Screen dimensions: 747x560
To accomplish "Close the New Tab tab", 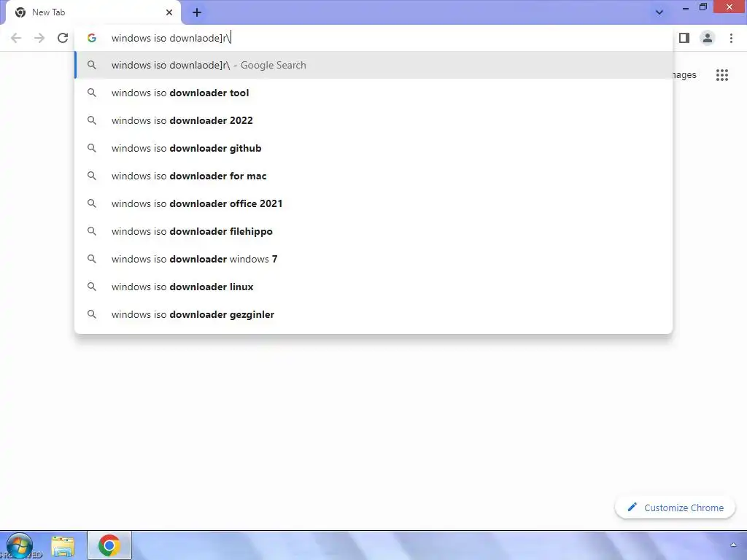I will click(169, 12).
